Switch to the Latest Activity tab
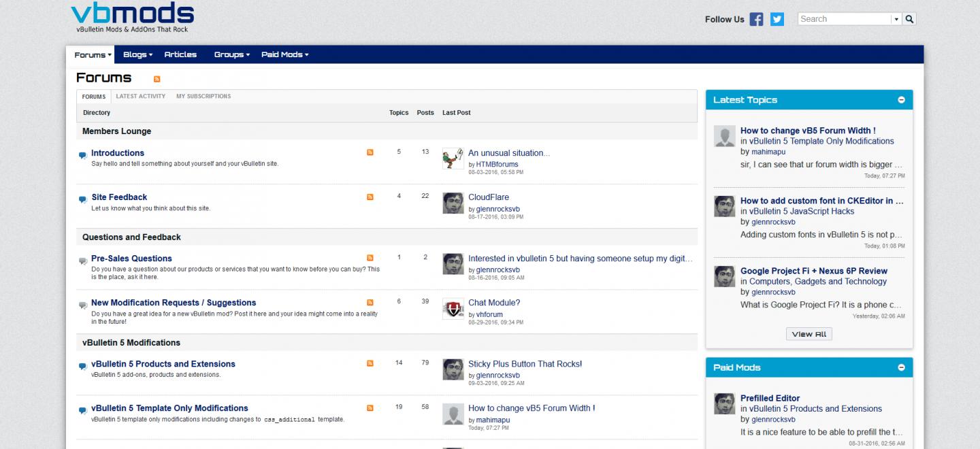 point(141,97)
